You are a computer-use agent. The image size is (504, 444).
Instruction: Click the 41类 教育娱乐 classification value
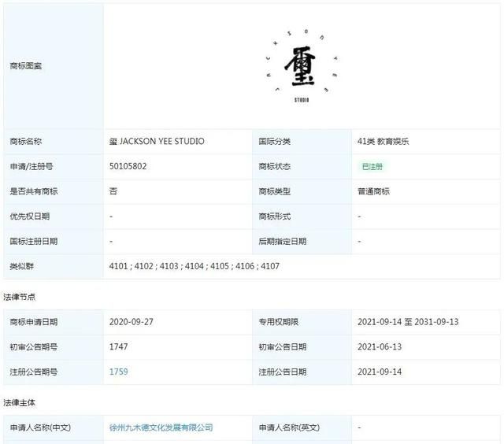click(x=384, y=142)
